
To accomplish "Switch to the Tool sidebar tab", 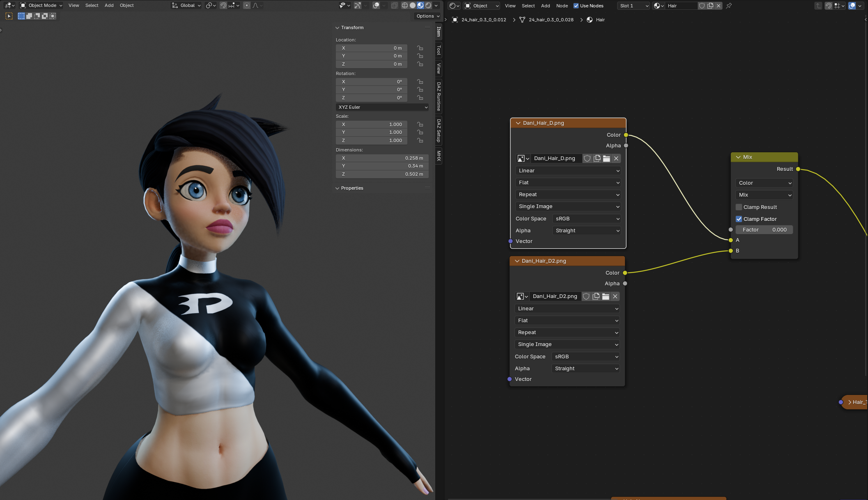I will [x=439, y=50].
